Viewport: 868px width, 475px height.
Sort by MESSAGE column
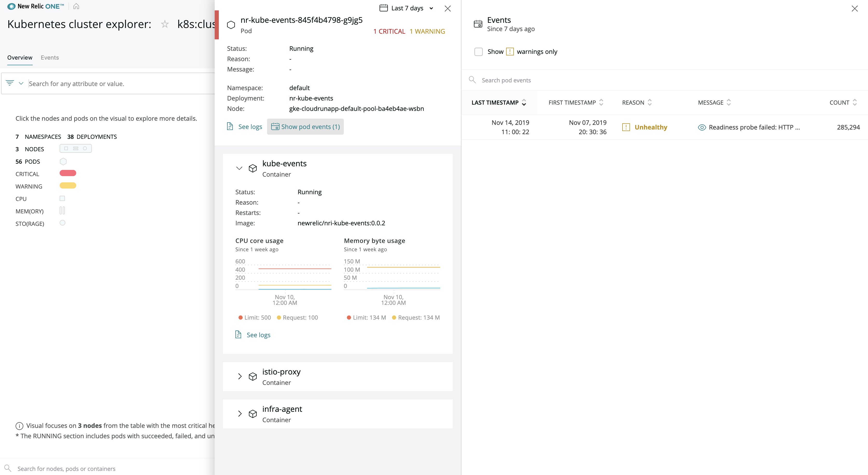714,103
